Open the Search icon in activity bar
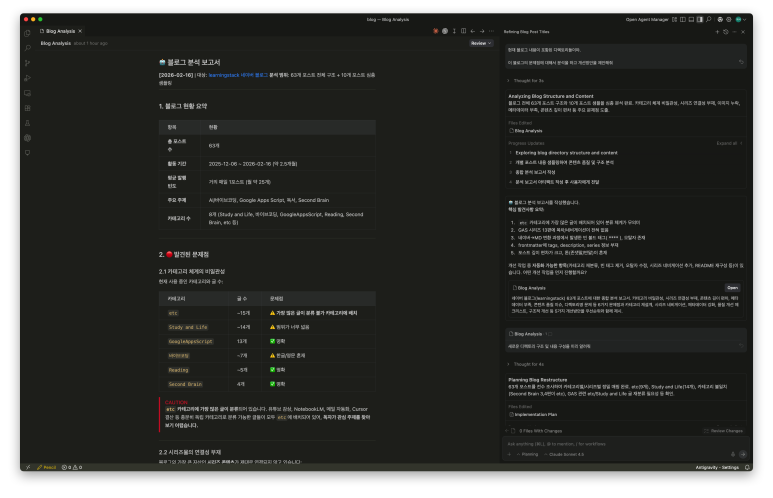This screenshot has width=773, height=498. [x=28, y=47]
